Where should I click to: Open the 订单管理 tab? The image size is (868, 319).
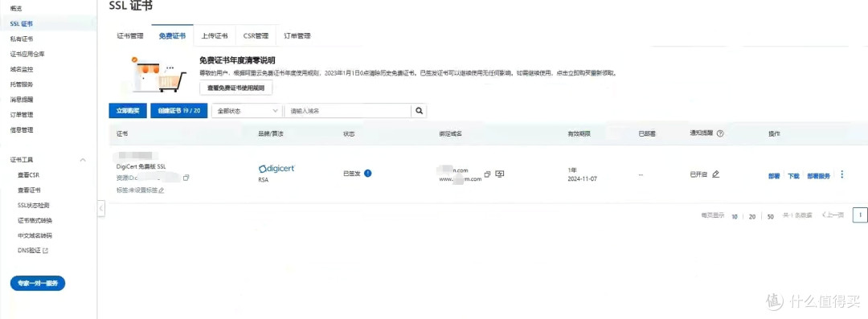[x=297, y=36]
